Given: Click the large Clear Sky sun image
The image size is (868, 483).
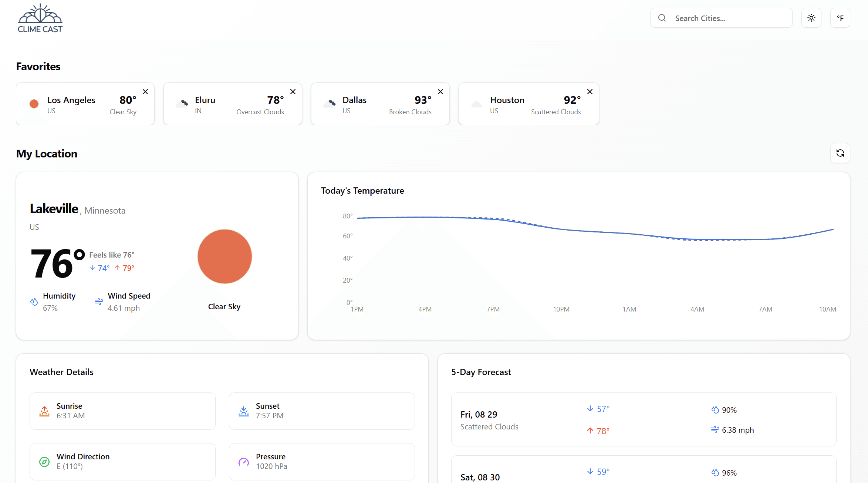Looking at the screenshot, I should coord(224,256).
